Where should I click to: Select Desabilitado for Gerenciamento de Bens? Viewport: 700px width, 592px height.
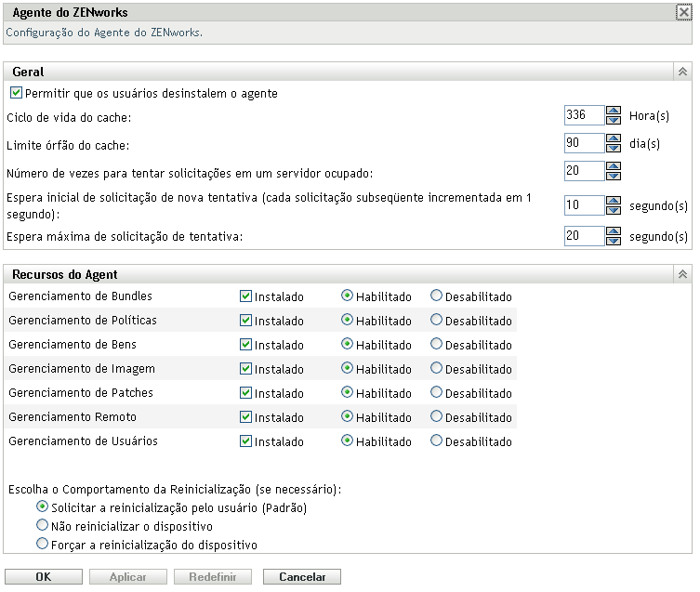(x=436, y=344)
